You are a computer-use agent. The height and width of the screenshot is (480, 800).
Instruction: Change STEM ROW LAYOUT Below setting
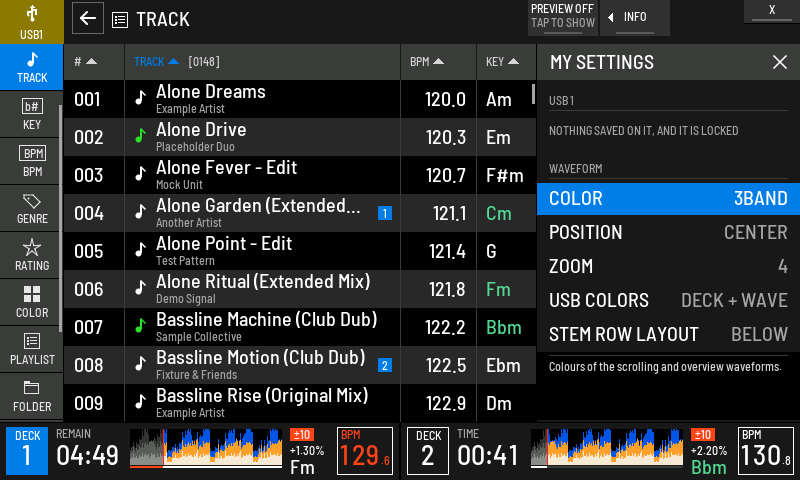pos(668,335)
